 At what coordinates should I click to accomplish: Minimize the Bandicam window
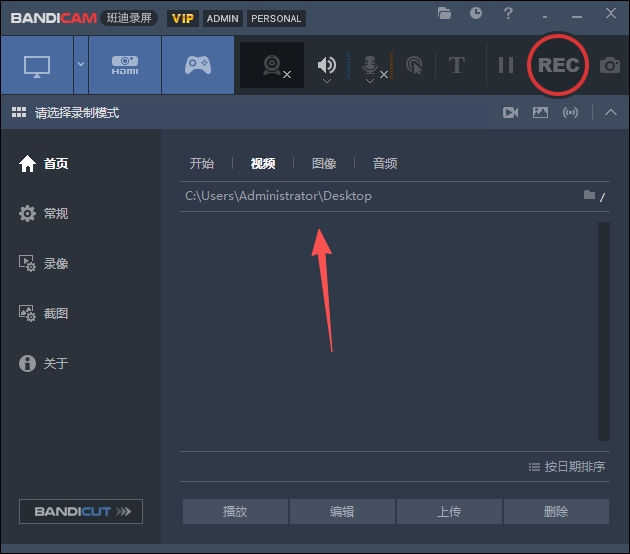(577, 16)
